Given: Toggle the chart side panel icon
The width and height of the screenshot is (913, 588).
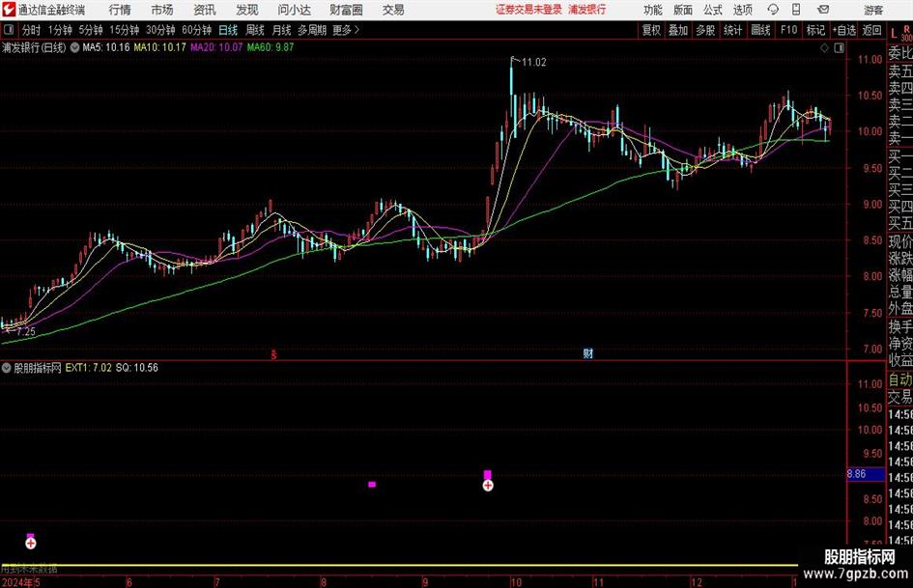Looking at the screenshot, I should click(839, 48).
